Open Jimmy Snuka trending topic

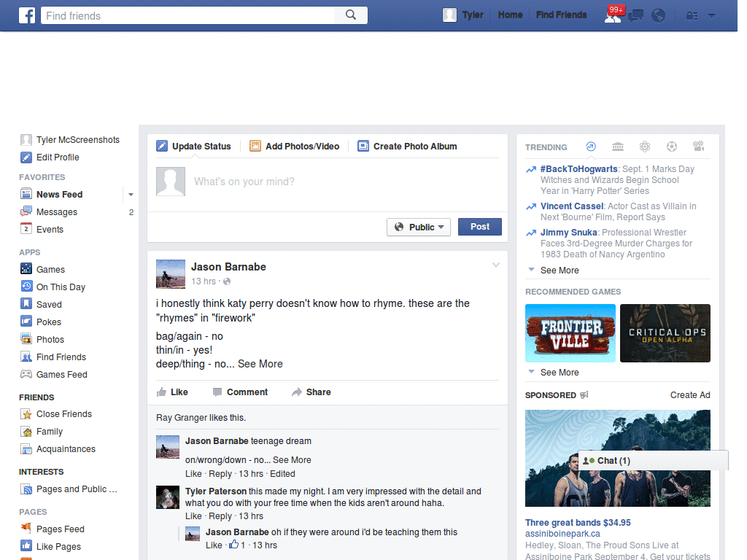point(569,233)
